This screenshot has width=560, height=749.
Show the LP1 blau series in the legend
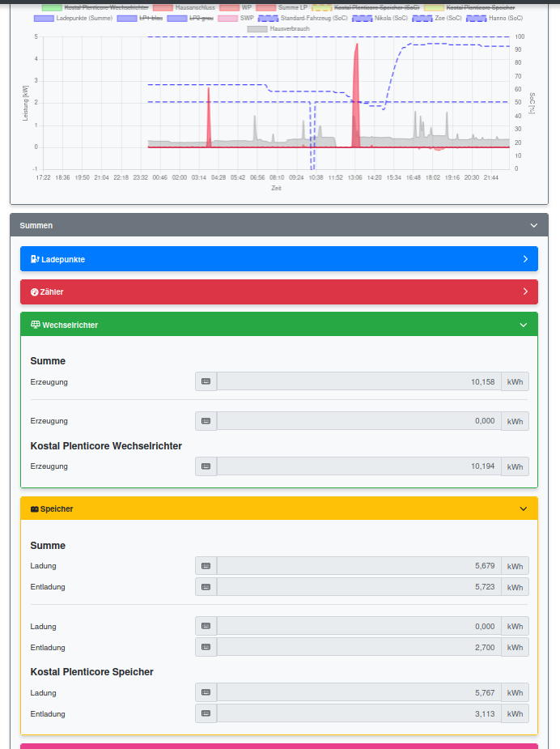coord(140,18)
